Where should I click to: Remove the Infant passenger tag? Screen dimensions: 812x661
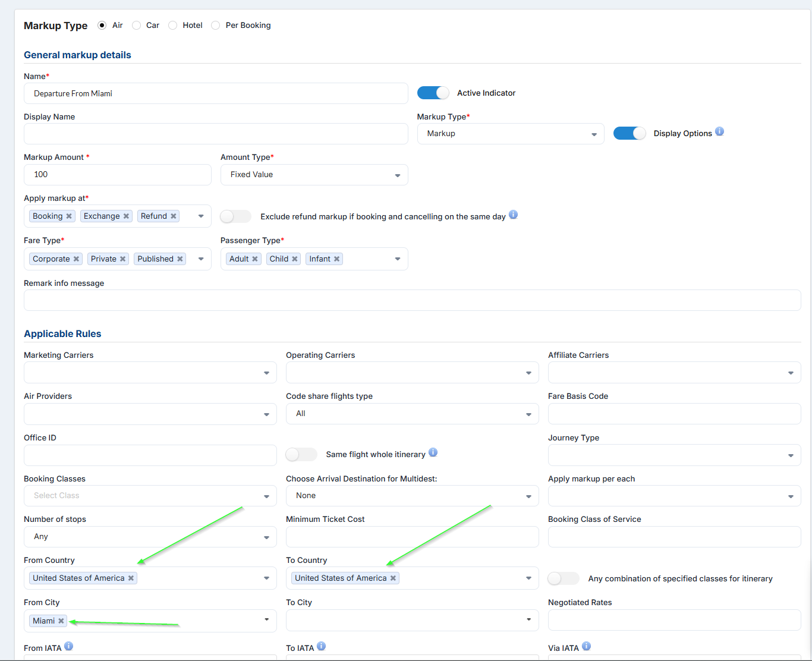click(x=337, y=259)
